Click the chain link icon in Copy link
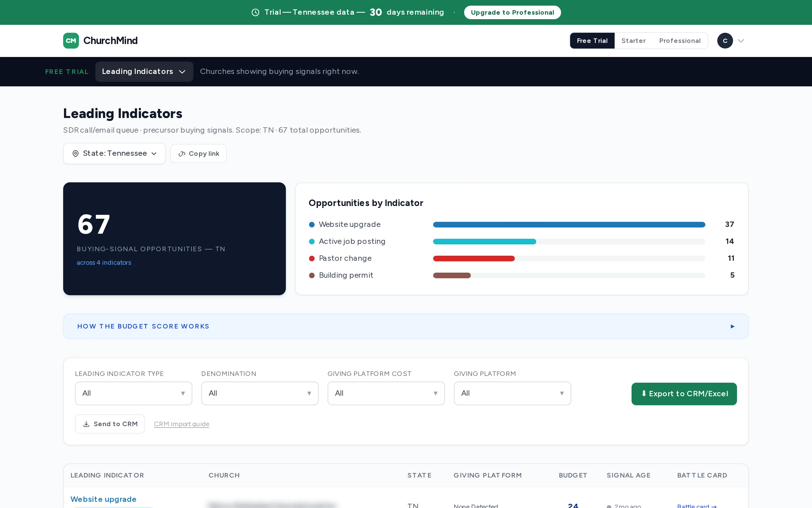 point(182,154)
